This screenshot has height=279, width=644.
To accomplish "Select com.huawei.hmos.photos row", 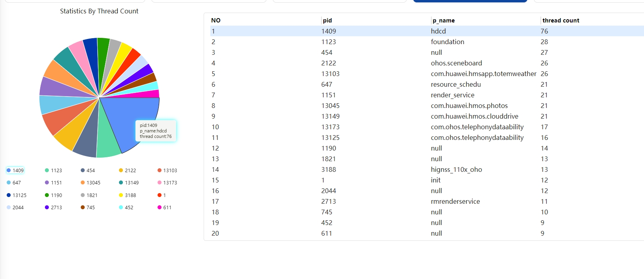I will 427,106.
